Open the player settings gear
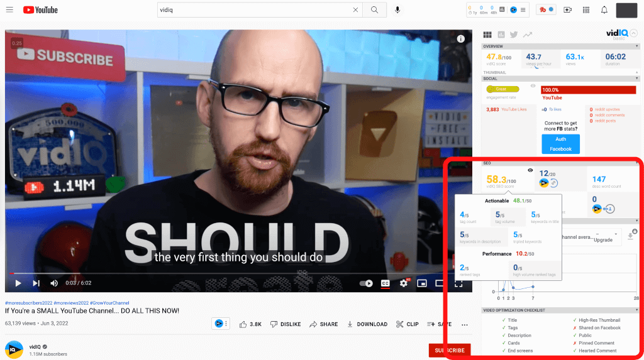 coord(404,283)
